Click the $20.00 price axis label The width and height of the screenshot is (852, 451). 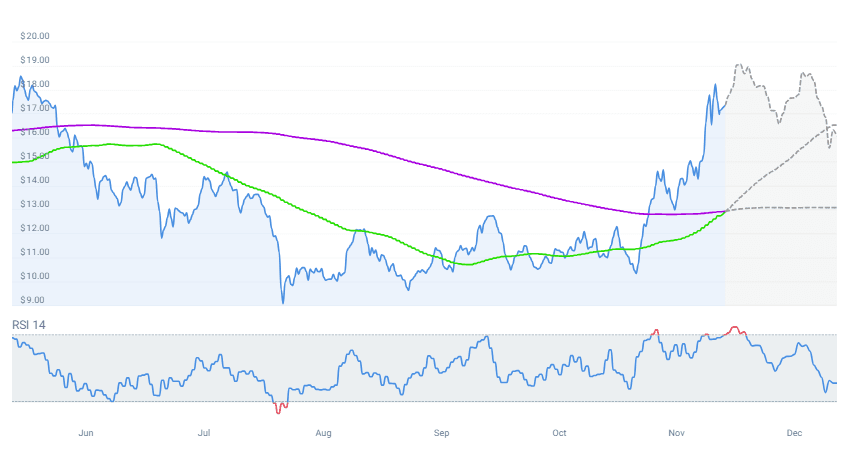coord(35,36)
